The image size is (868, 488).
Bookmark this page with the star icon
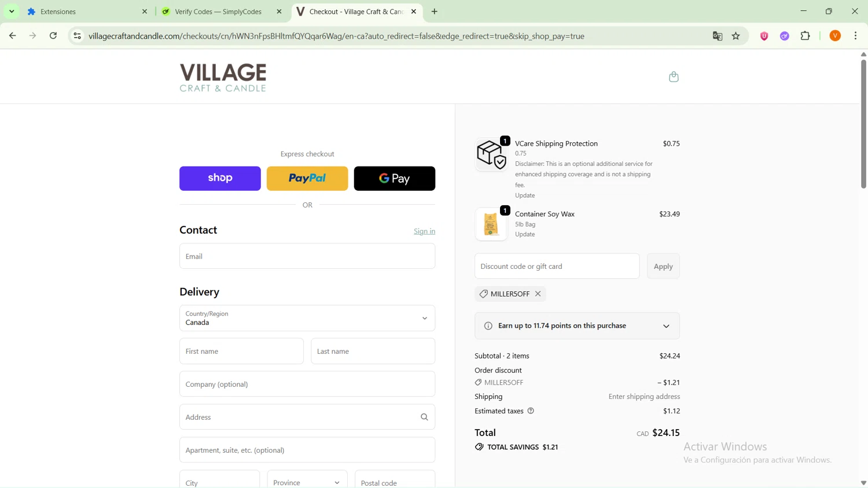(x=736, y=36)
